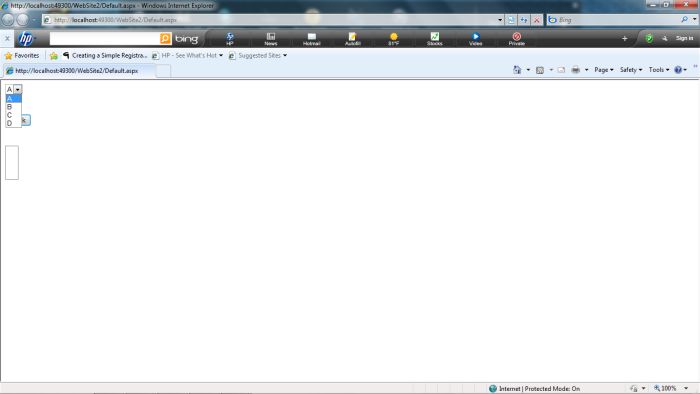Open the Help menu icon

point(680,70)
